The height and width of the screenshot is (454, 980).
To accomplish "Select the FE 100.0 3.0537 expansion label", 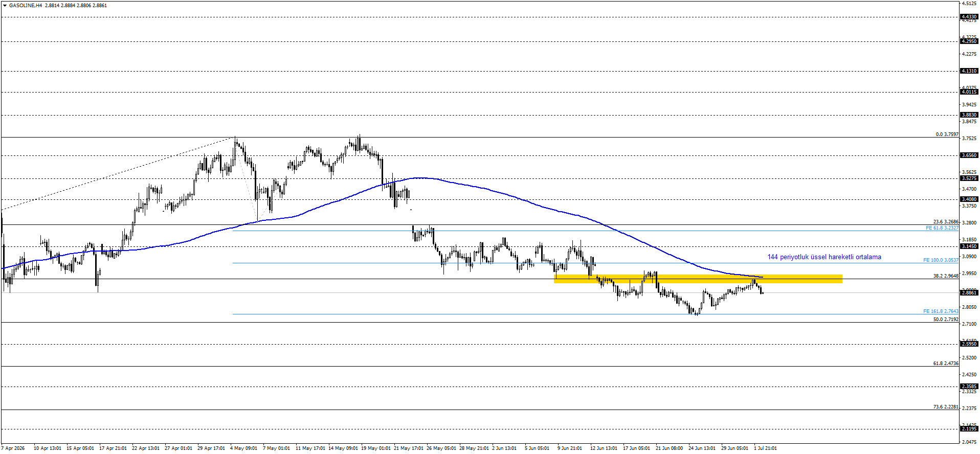I will [941, 260].
